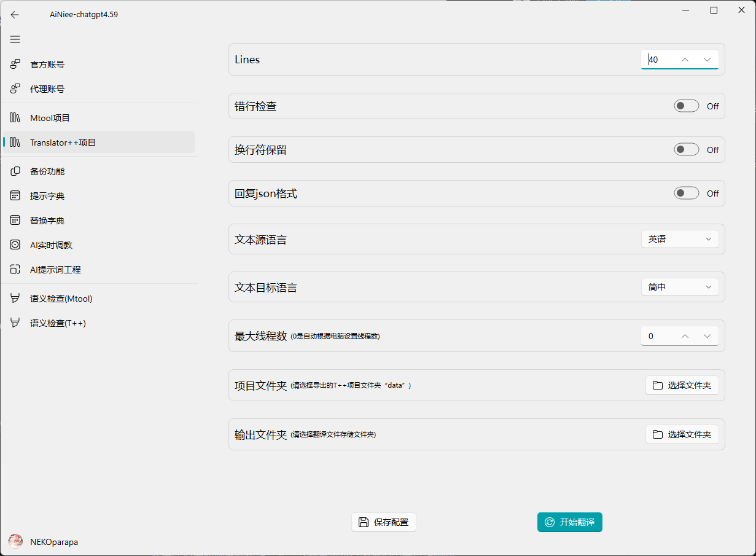Click the save disk icon in 保存配置

364,522
